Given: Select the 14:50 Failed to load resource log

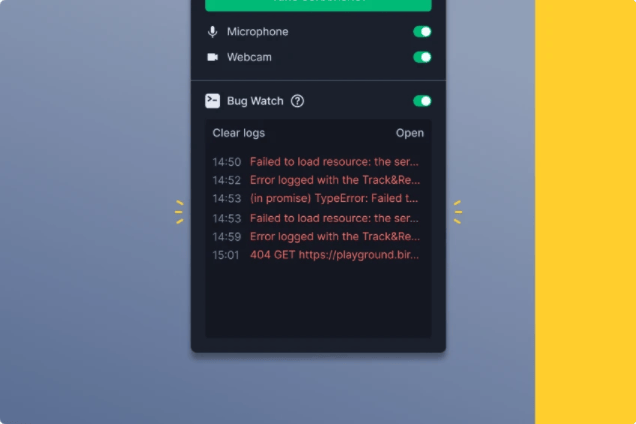Looking at the screenshot, I should [x=316, y=162].
